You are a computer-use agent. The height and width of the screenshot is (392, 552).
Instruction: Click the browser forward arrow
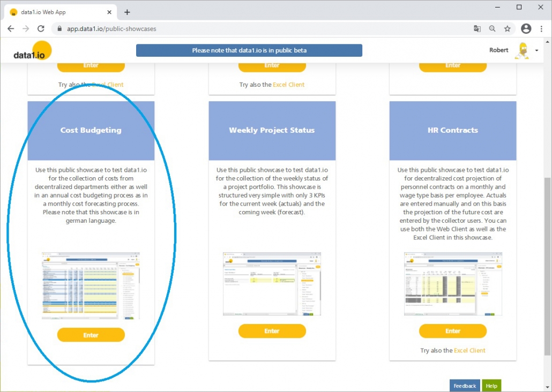(x=26, y=29)
